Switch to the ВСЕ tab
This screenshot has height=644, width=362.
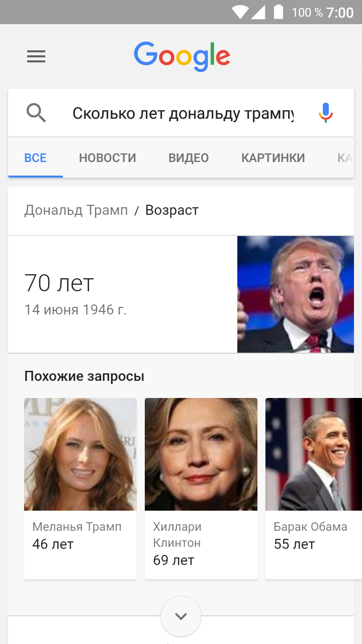click(35, 158)
